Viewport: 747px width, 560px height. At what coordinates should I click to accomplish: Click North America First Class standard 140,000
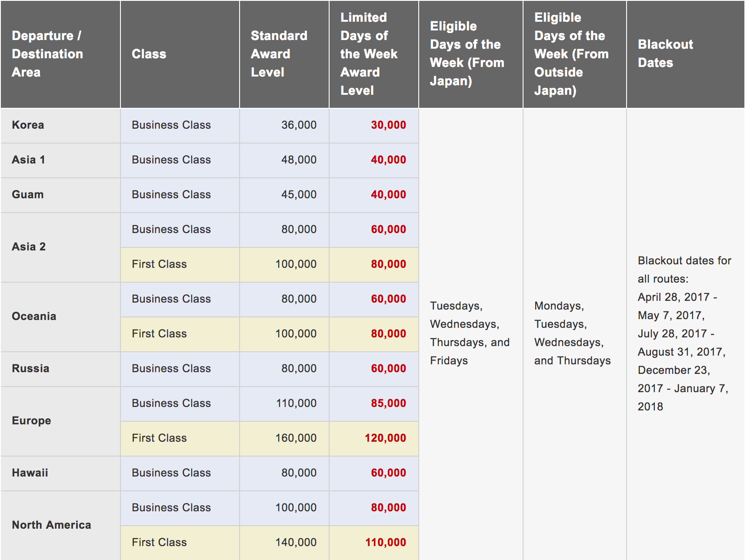[296, 543]
